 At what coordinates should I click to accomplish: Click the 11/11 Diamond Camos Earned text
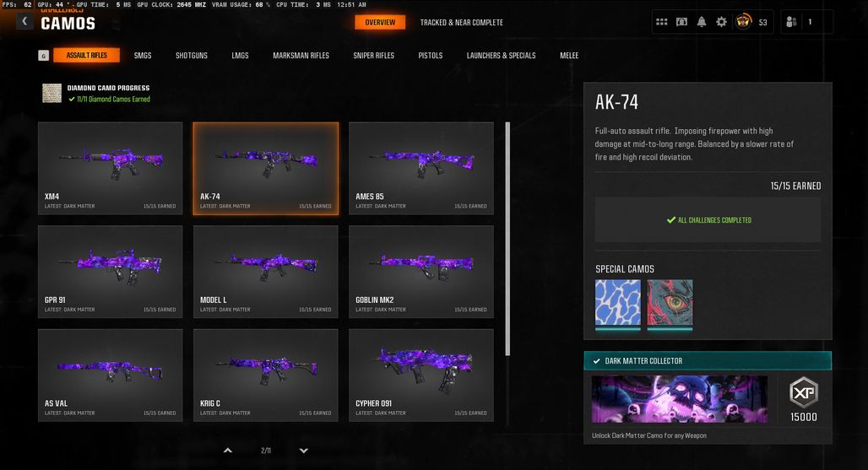[113, 100]
